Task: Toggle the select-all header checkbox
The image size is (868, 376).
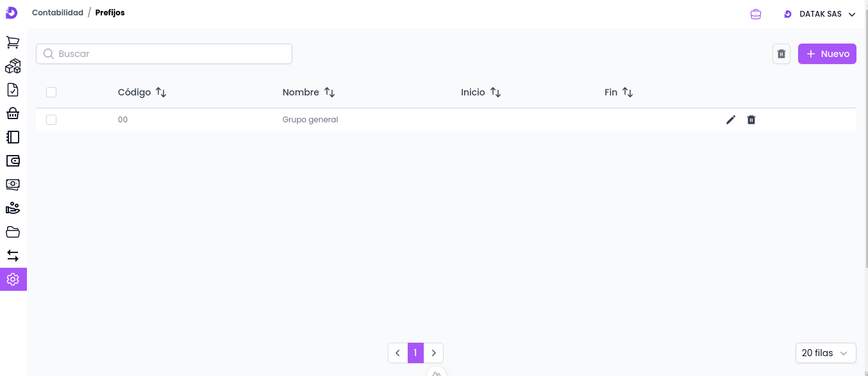Action: 51,92
